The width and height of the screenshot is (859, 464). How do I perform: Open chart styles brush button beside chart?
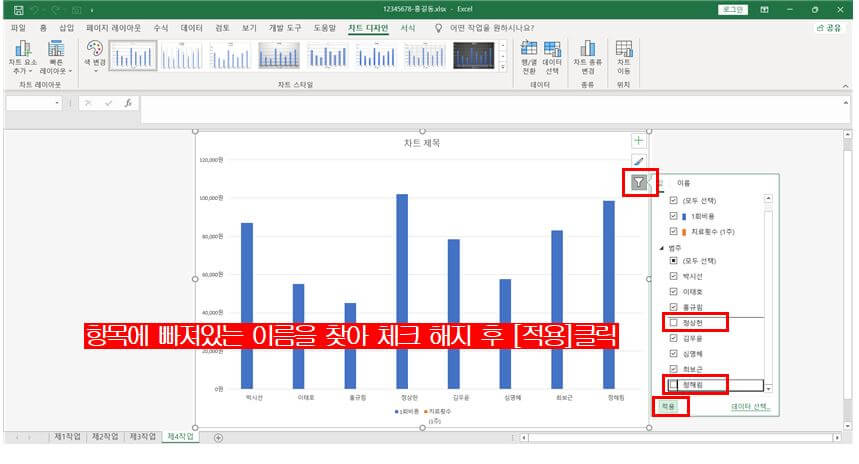click(638, 161)
